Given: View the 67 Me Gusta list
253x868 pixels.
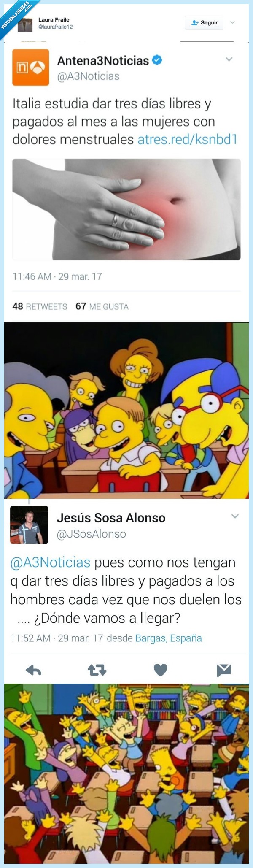Looking at the screenshot, I should tap(102, 307).
